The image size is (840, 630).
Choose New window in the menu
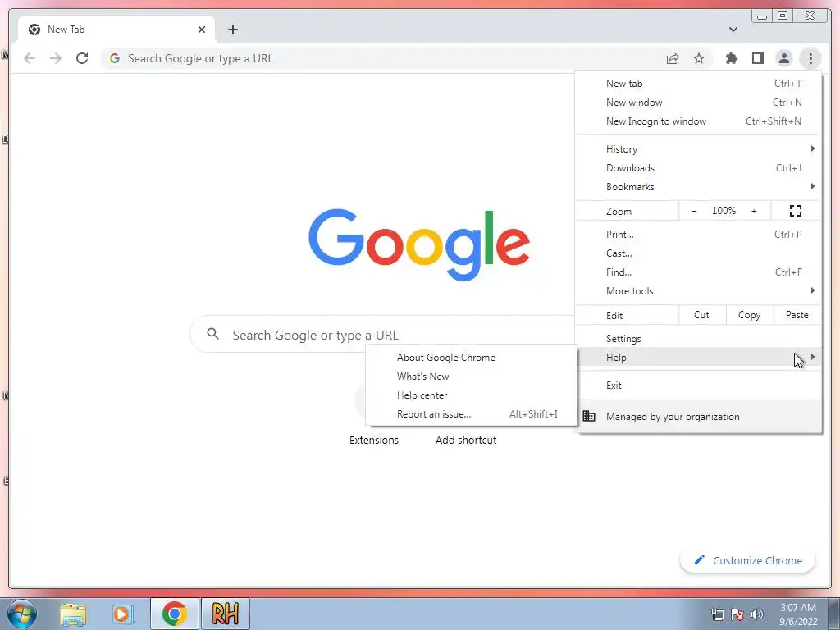pyautogui.click(x=699, y=103)
